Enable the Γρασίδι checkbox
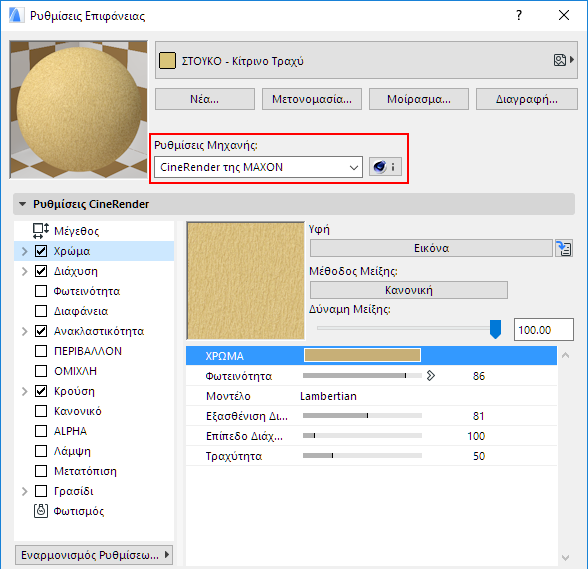This screenshot has height=569, width=588. click(41, 491)
